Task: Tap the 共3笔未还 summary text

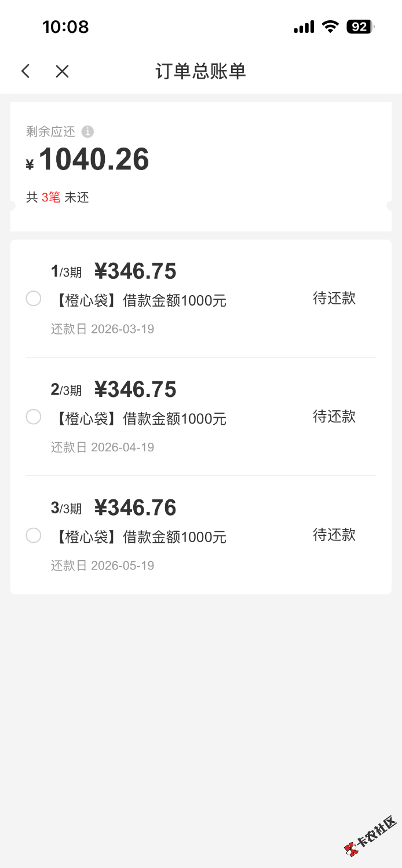Action: [x=57, y=197]
